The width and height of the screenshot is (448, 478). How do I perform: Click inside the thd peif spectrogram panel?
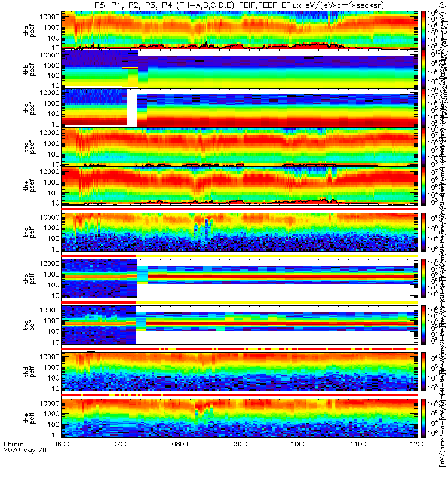click(x=240, y=371)
